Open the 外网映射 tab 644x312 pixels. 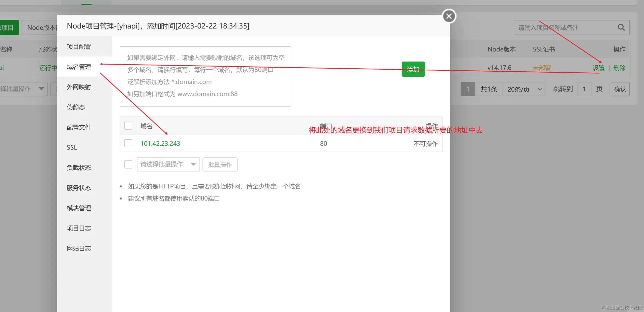coord(79,87)
